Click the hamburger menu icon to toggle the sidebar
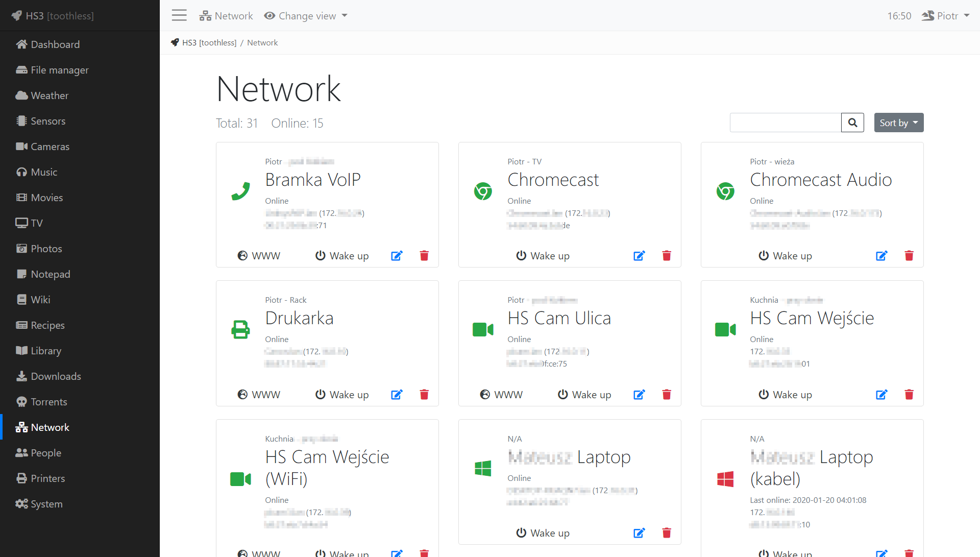980x557 pixels. 179,15
